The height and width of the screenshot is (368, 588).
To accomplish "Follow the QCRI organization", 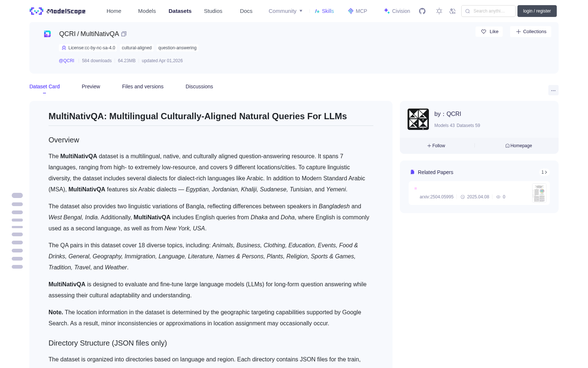I will pyautogui.click(x=436, y=146).
